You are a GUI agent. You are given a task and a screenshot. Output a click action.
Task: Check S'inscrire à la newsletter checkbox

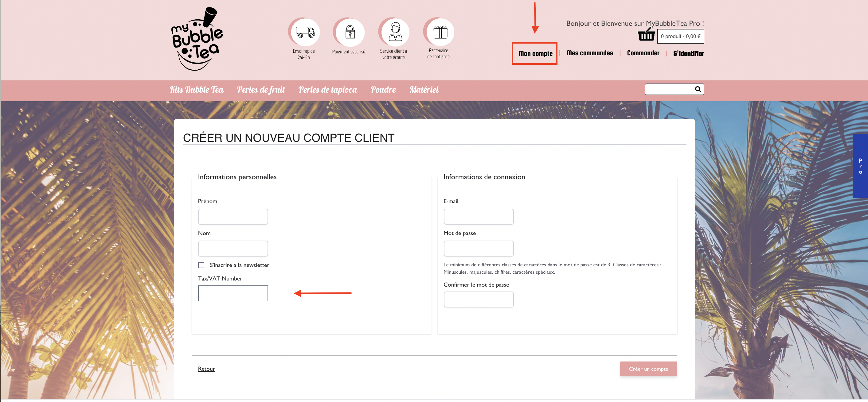click(201, 265)
